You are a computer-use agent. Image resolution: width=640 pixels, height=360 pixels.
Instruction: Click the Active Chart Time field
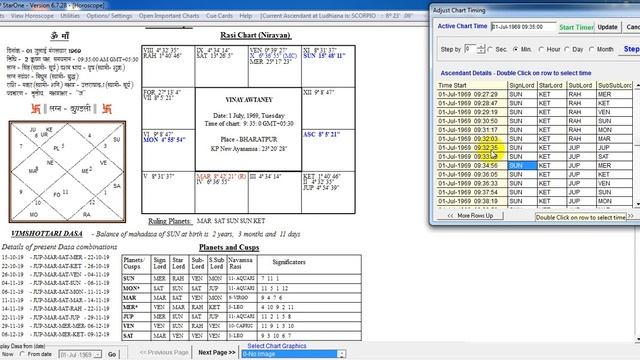click(524, 27)
